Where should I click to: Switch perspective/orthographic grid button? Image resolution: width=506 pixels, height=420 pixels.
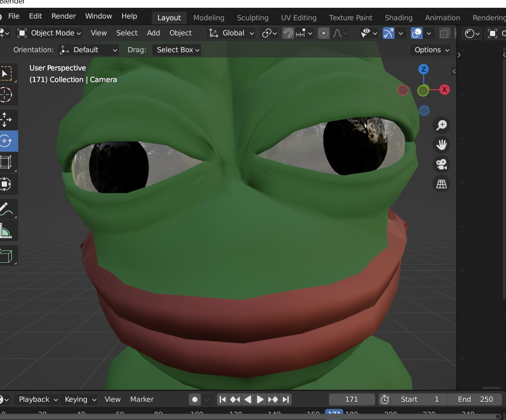[442, 184]
